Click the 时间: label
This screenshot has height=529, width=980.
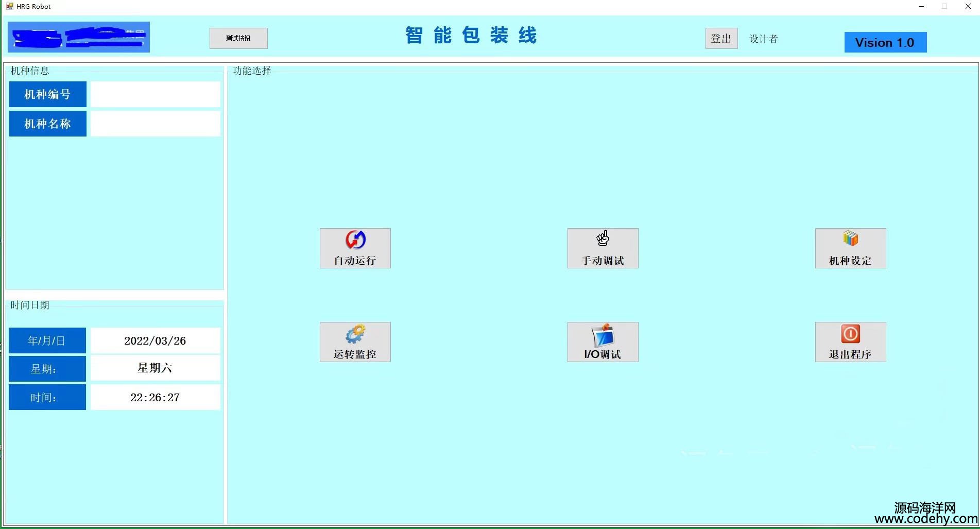[x=47, y=397]
